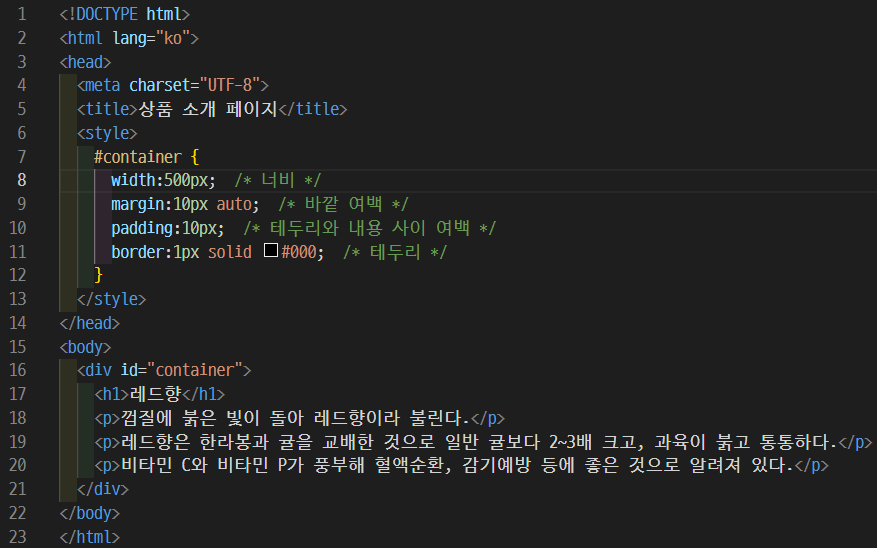Click the paragraph starting with 껍질에 붉은

pyautogui.click(x=300, y=418)
